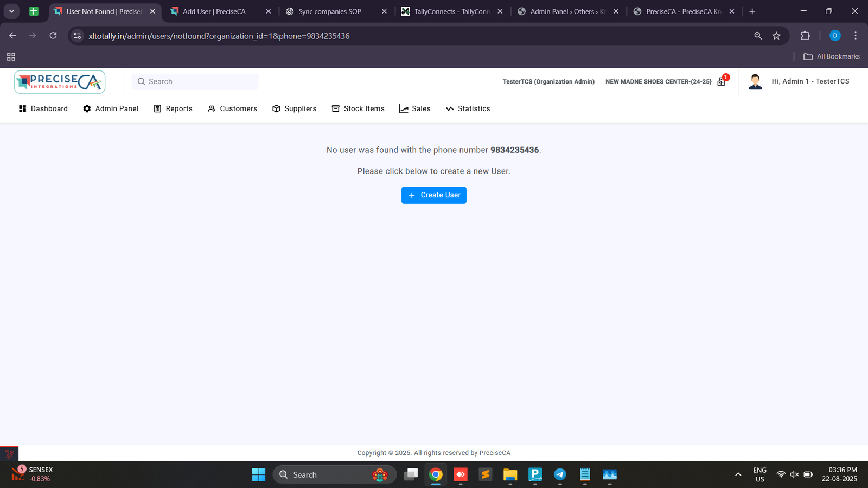The height and width of the screenshot is (488, 868).
Task: Open the Admin Panel menu
Action: 111,108
